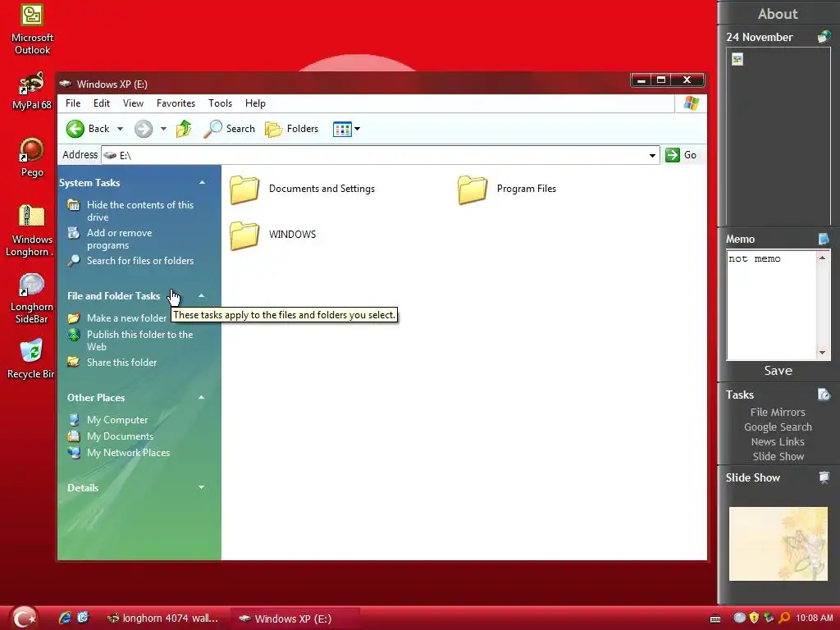Open Google Search in sidebar Tasks
840x630 pixels.
(778, 427)
